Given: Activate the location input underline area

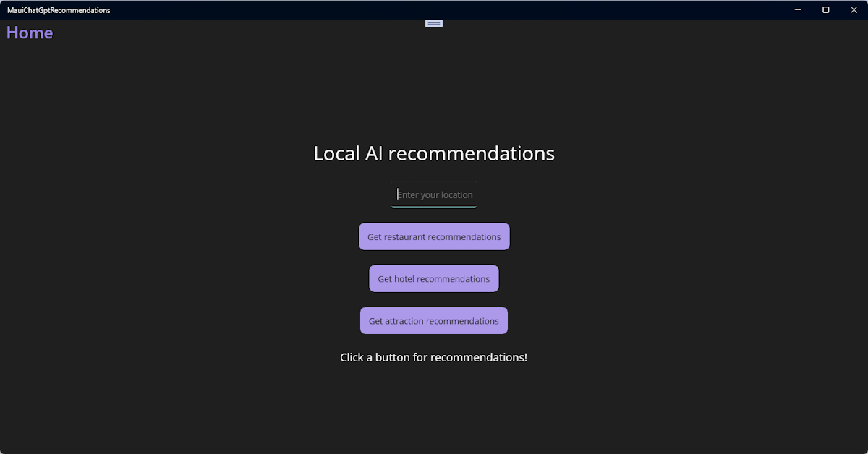Looking at the screenshot, I should pos(434,205).
